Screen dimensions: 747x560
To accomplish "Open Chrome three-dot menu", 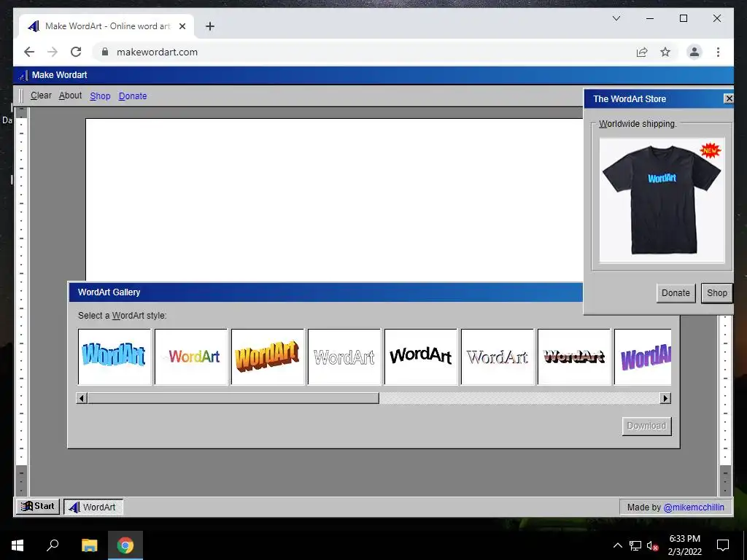I will pyautogui.click(x=718, y=52).
